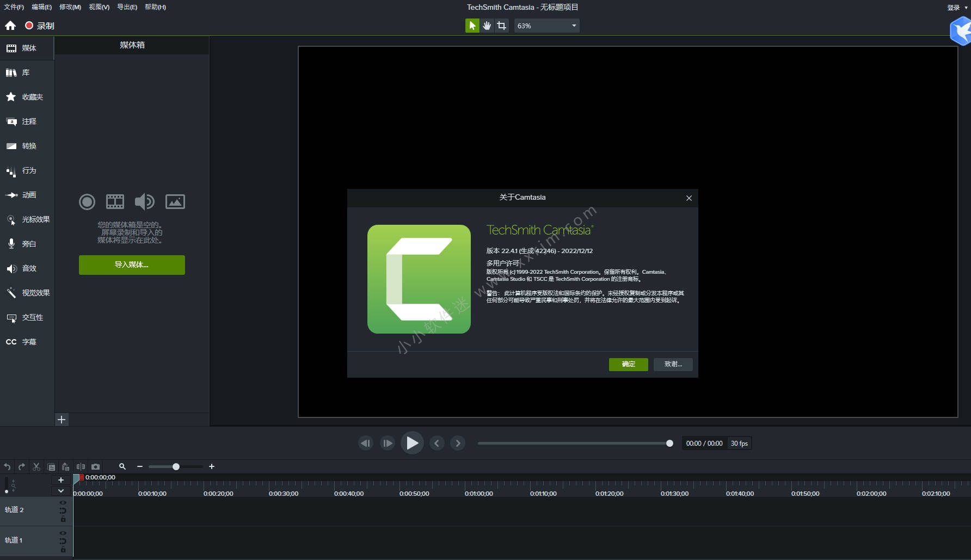This screenshot has width=971, height=560.
Task: Confirm the dialog with 确定
Action: tap(629, 364)
